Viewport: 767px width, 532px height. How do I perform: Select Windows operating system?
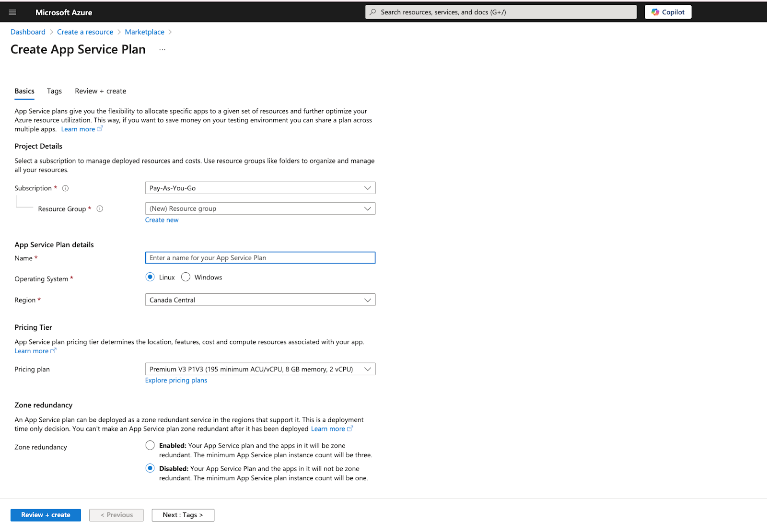point(186,277)
